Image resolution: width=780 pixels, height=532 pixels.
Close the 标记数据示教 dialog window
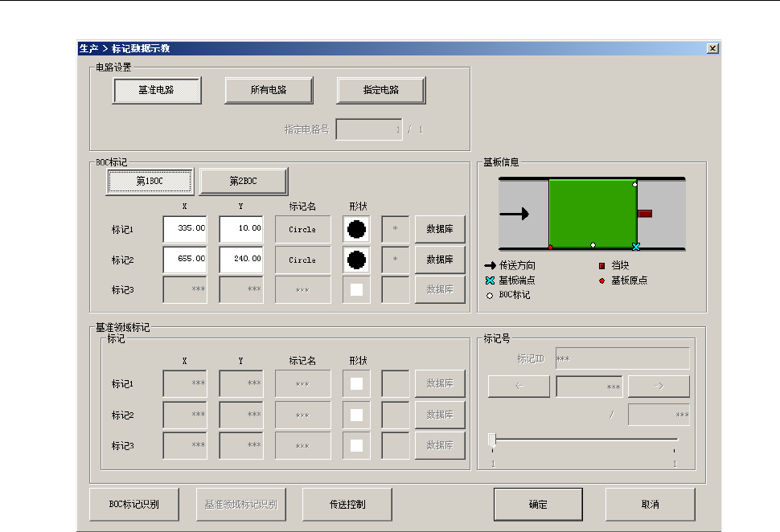712,48
